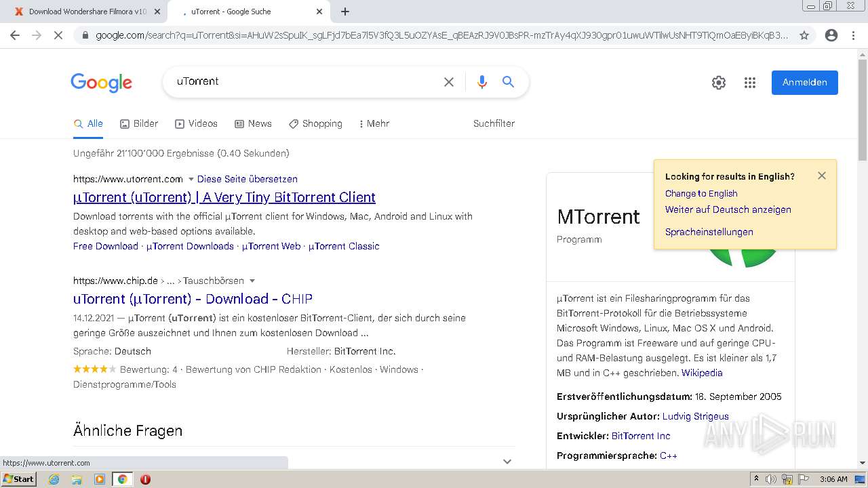Open the Wikipedia link in knowledge panel
The width and height of the screenshot is (868, 488).
[x=702, y=373]
